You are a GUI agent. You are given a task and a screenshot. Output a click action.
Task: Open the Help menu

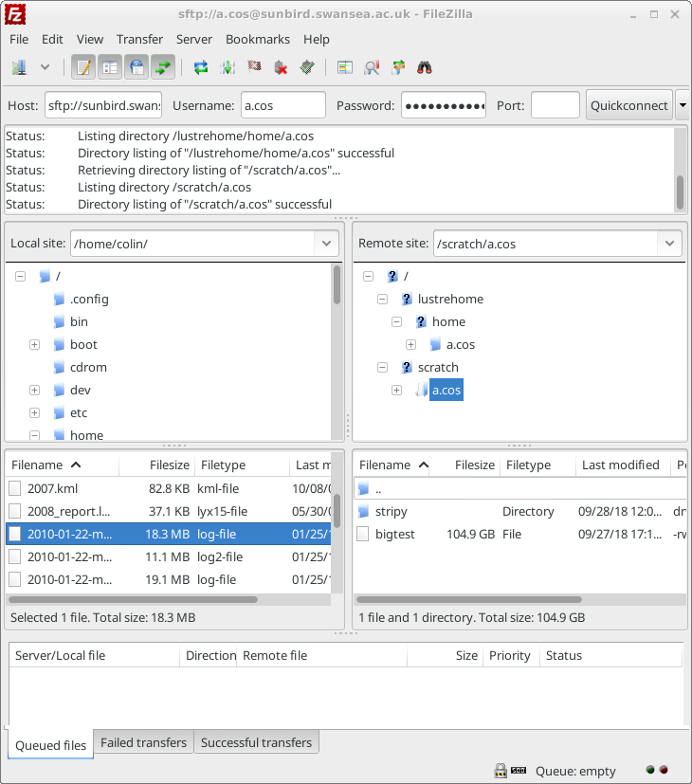(316, 40)
